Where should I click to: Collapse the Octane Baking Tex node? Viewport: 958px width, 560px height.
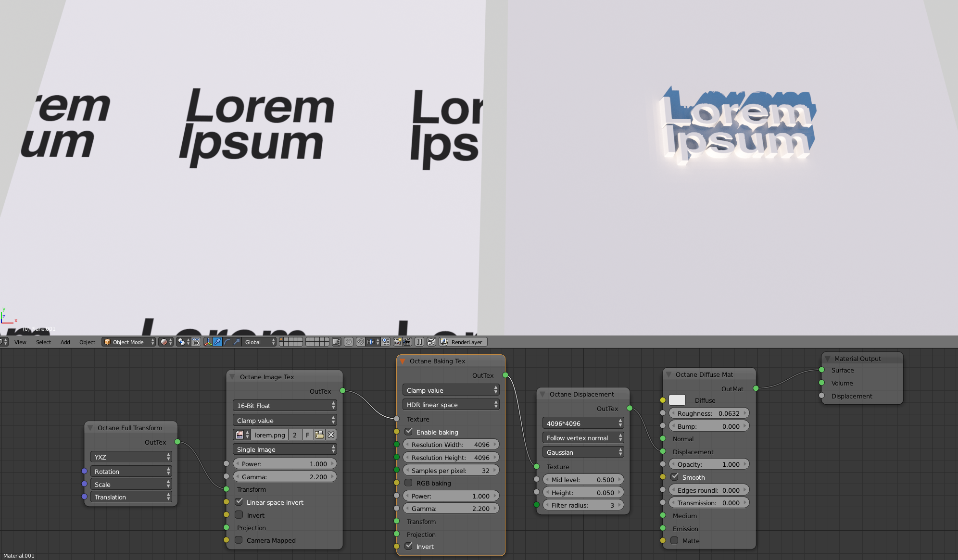pos(403,361)
